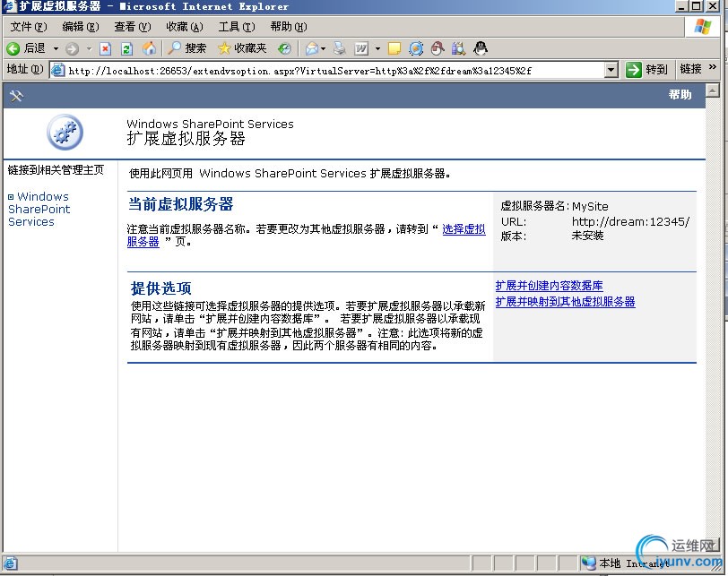
Task: Click the version value 未安装
Action: 587,236
